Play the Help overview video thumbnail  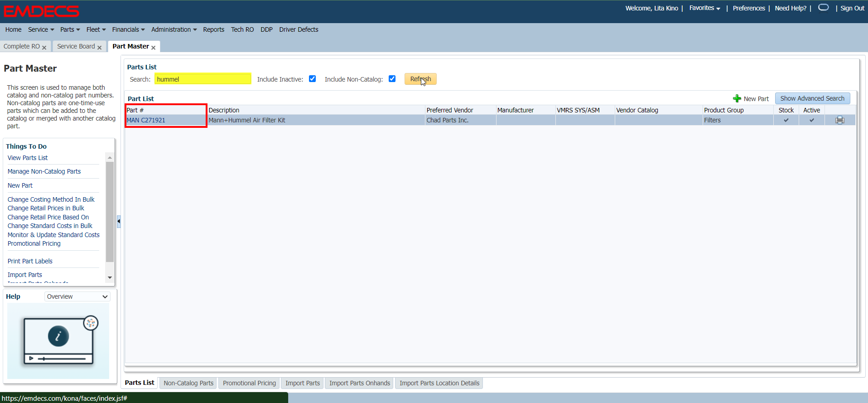(58, 341)
